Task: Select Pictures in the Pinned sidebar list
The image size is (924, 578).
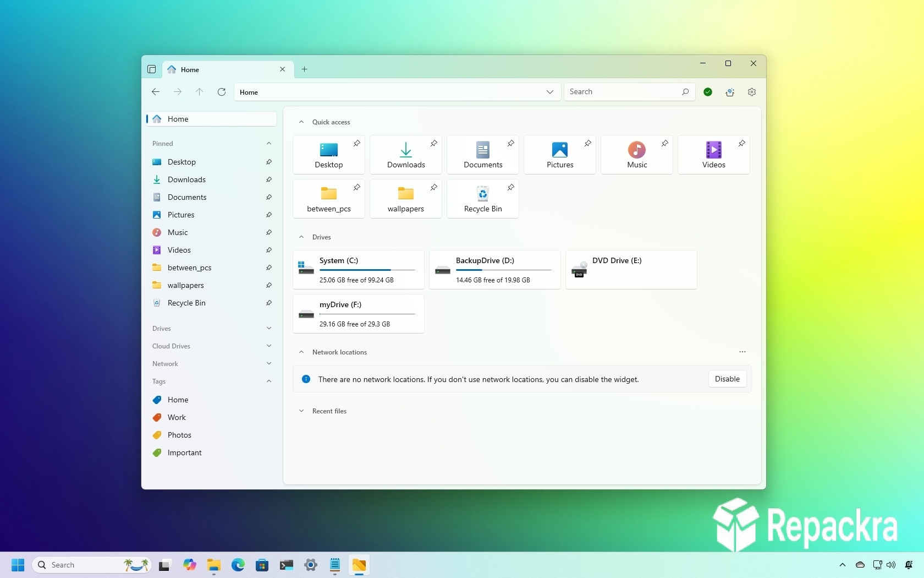Action: [212, 215]
